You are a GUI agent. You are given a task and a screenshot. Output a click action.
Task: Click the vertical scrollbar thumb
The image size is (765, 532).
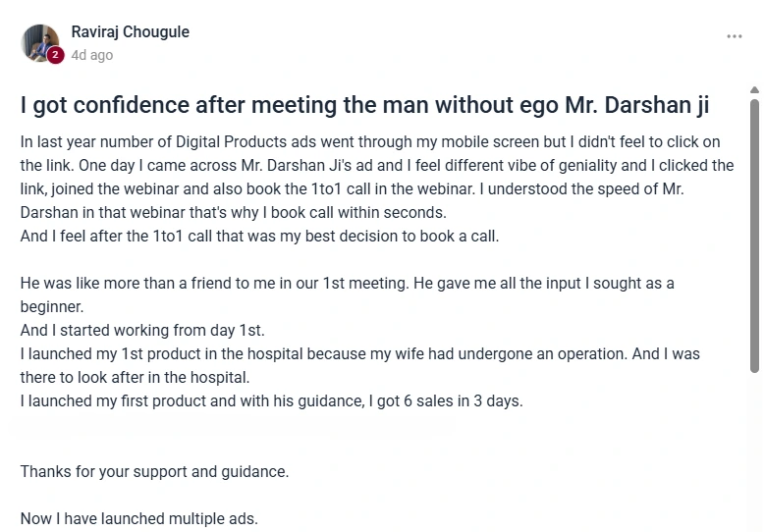point(754,236)
